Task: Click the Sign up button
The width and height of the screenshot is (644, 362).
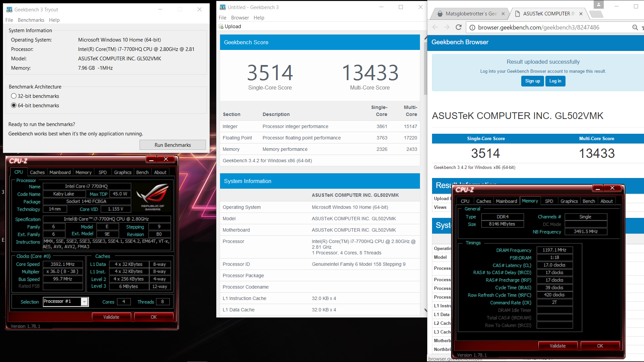Action: point(532,81)
